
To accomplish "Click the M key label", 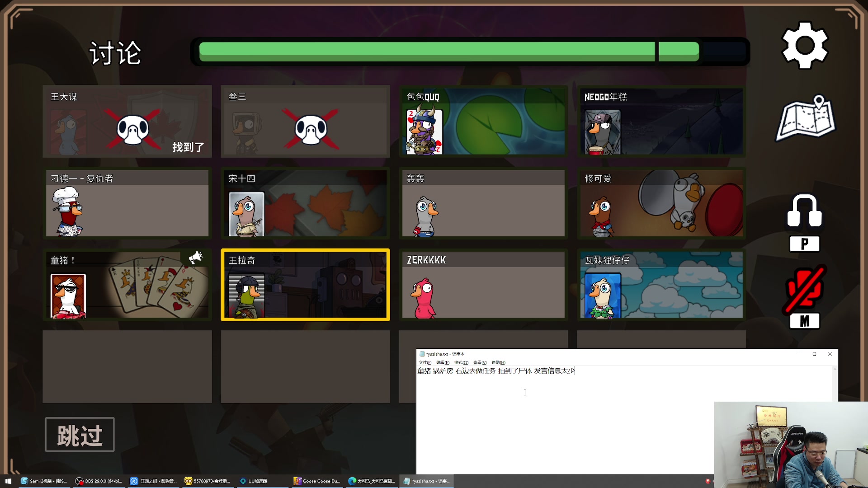I will 804,321.
